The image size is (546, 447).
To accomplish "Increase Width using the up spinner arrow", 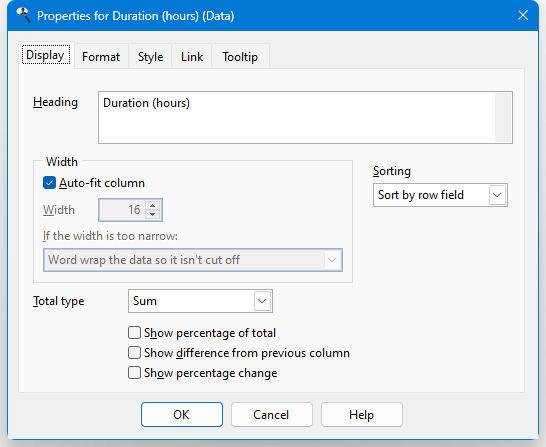I will (153, 205).
